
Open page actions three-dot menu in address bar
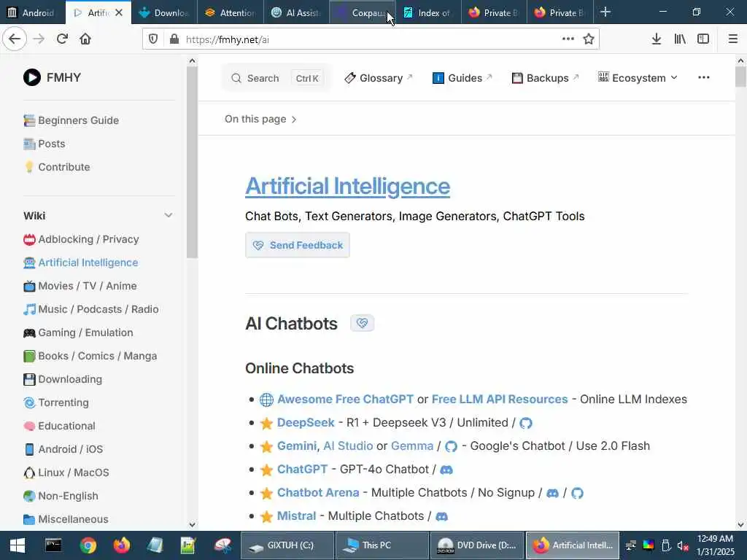pos(568,39)
